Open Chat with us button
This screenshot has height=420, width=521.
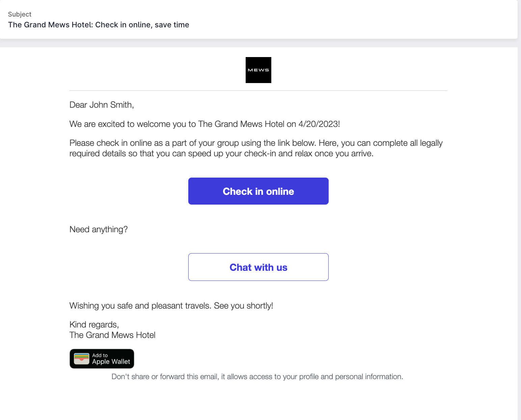258,267
